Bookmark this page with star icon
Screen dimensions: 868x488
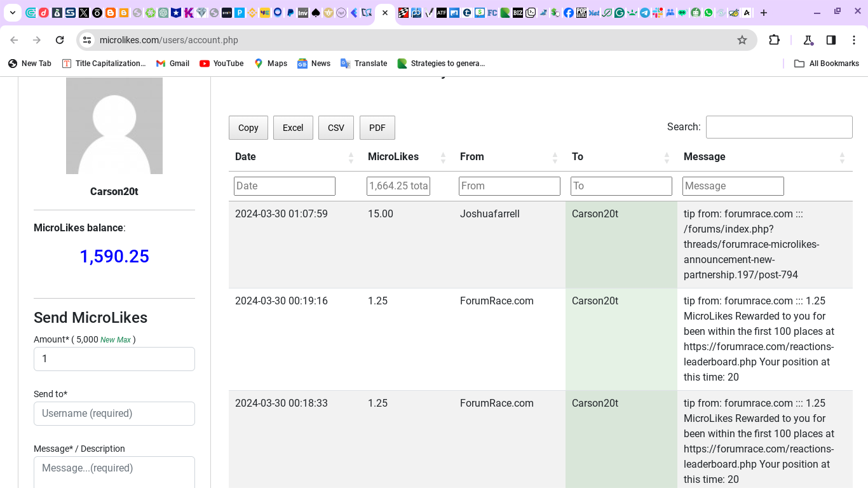tap(742, 40)
